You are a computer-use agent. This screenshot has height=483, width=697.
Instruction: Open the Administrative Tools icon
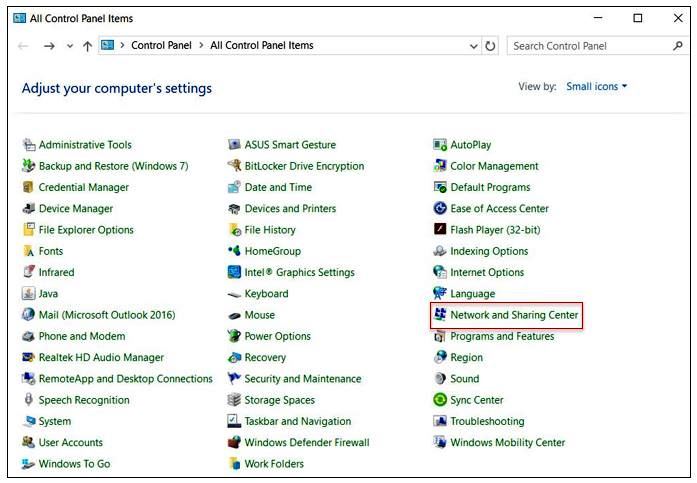tap(29, 144)
